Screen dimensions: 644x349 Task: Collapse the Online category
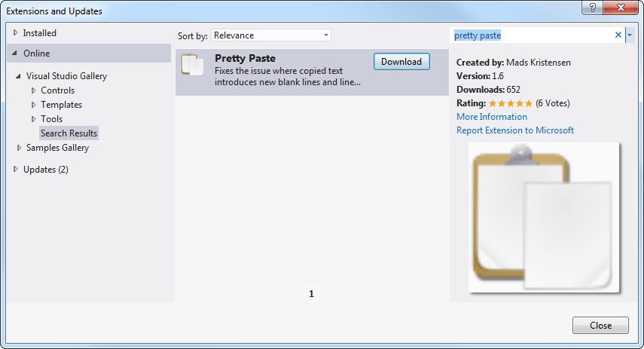(x=15, y=54)
